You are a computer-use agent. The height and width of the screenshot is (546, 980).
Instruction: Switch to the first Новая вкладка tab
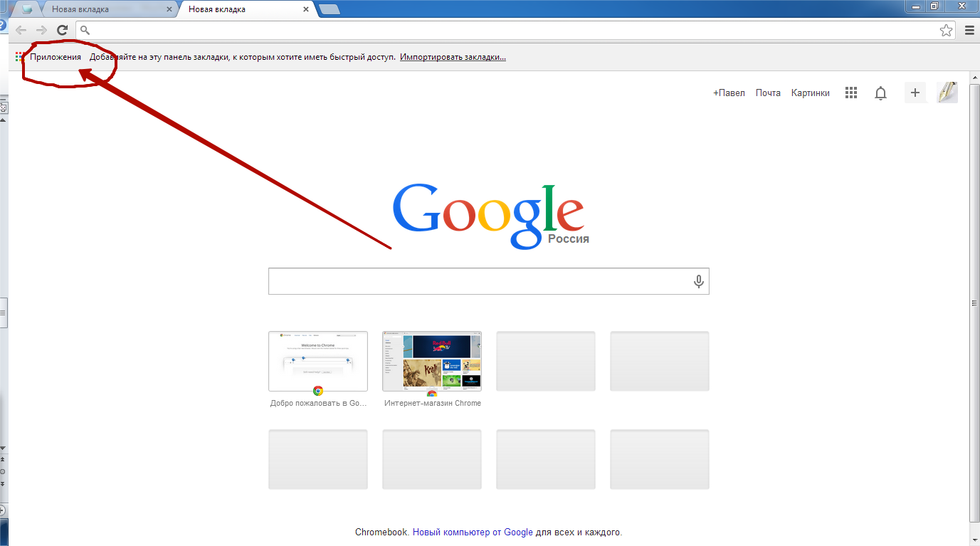pos(105,9)
